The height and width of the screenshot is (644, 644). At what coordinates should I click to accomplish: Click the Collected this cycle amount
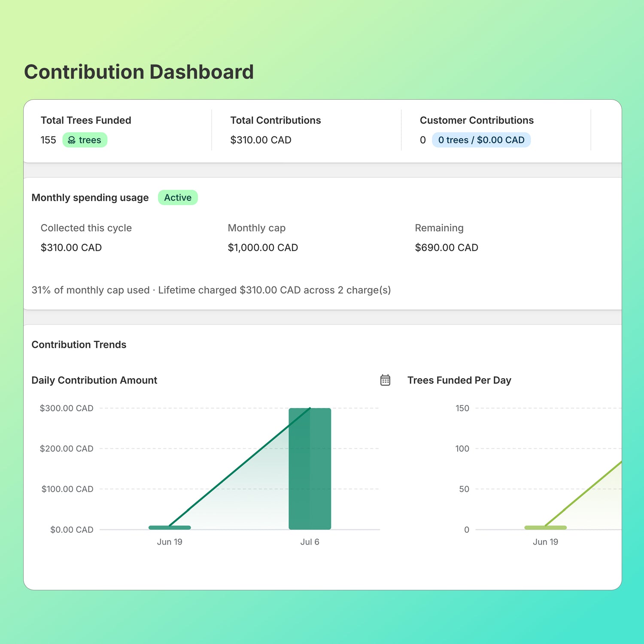(x=71, y=248)
